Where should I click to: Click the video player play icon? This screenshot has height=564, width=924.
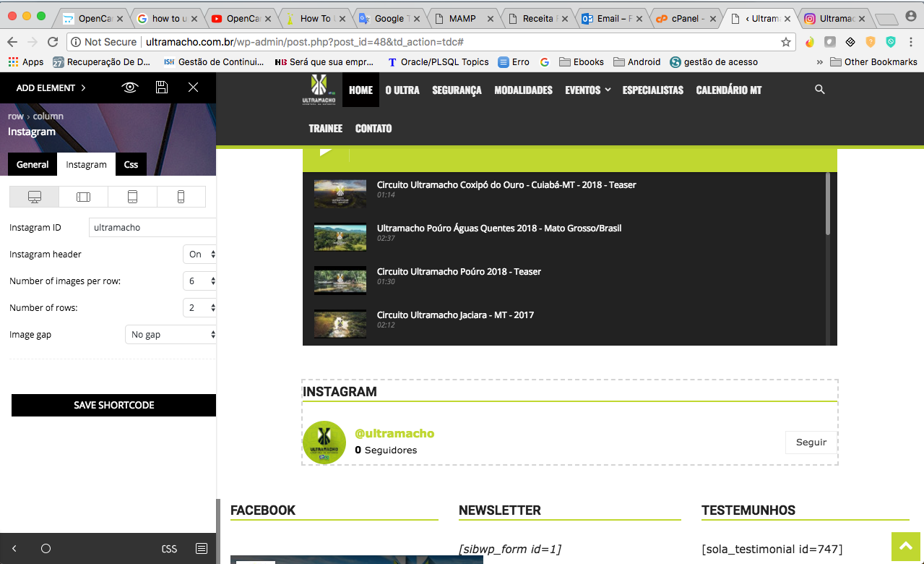tap(326, 151)
